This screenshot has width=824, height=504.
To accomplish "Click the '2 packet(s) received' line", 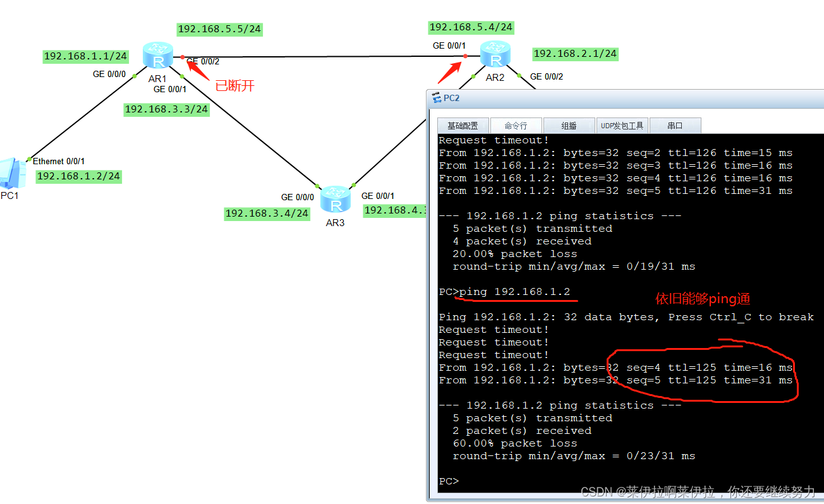I will tap(522, 431).
